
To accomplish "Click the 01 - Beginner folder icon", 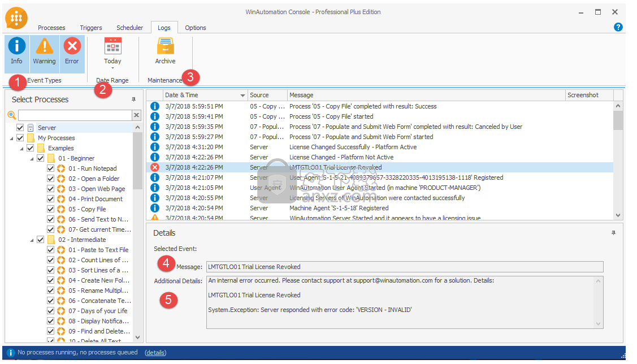I will click(x=51, y=158).
